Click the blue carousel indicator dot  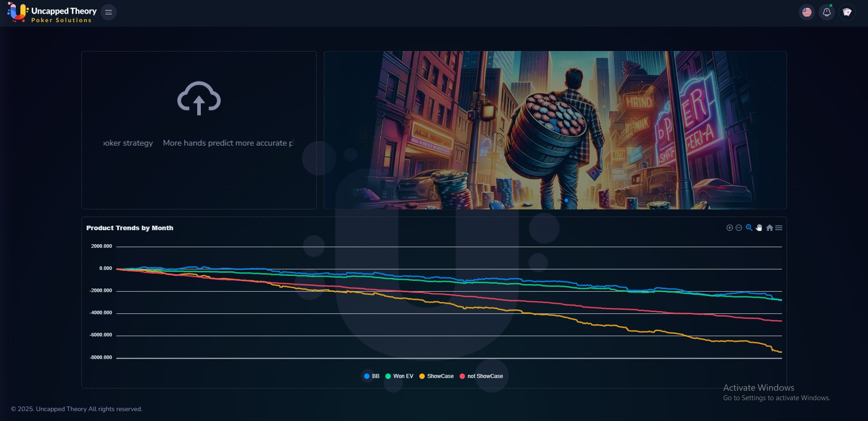click(x=566, y=200)
